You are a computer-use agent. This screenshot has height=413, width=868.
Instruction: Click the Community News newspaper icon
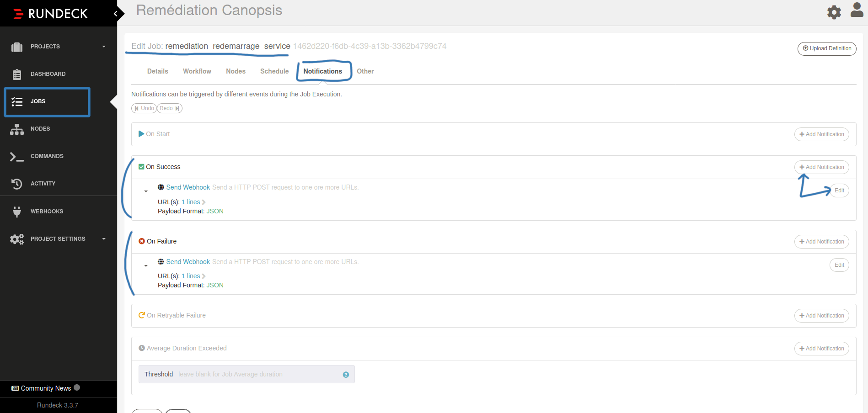click(x=15, y=388)
